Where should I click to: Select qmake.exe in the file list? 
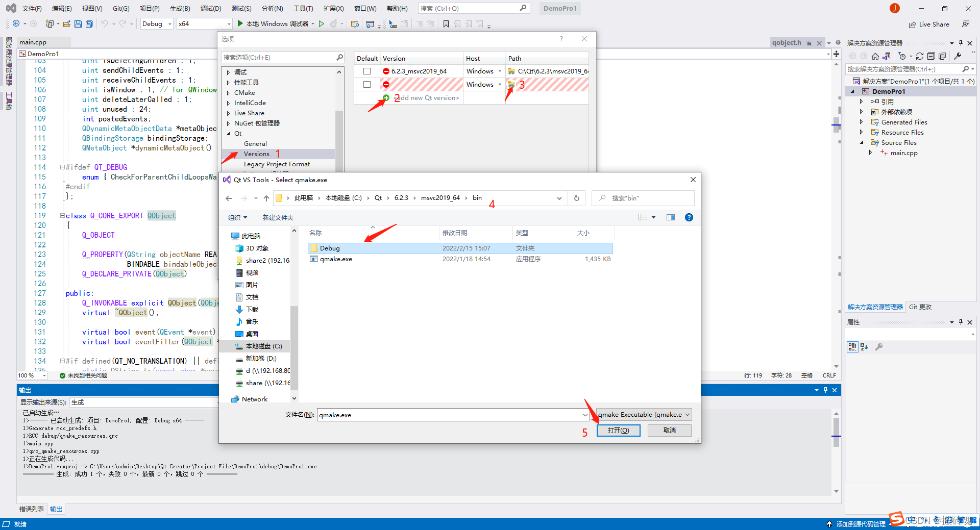coord(460,259)
